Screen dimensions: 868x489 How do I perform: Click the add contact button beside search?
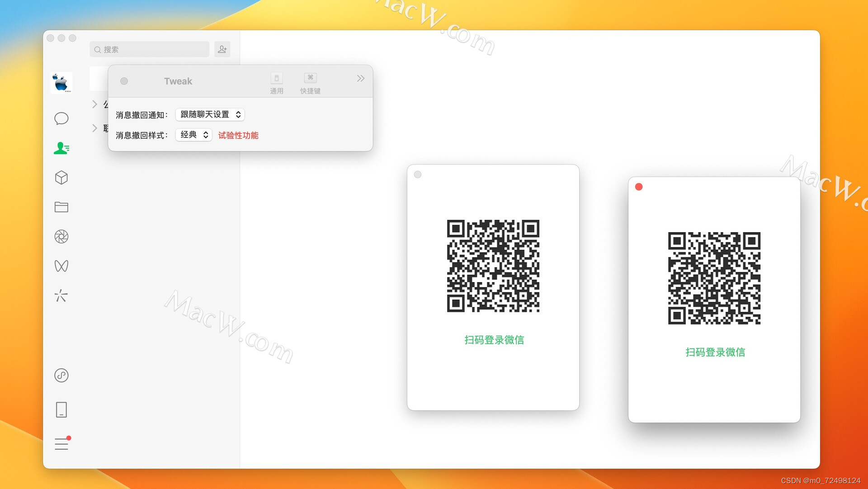click(x=222, y=49)
